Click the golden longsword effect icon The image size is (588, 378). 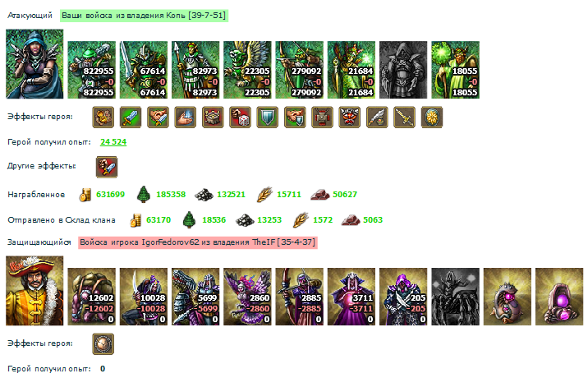click(x=404, y=118)
